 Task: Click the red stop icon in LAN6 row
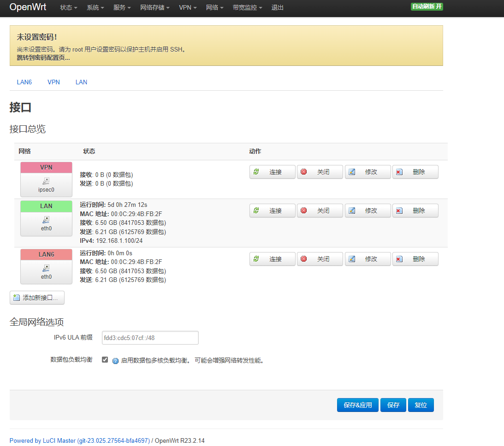coord(304,259)
